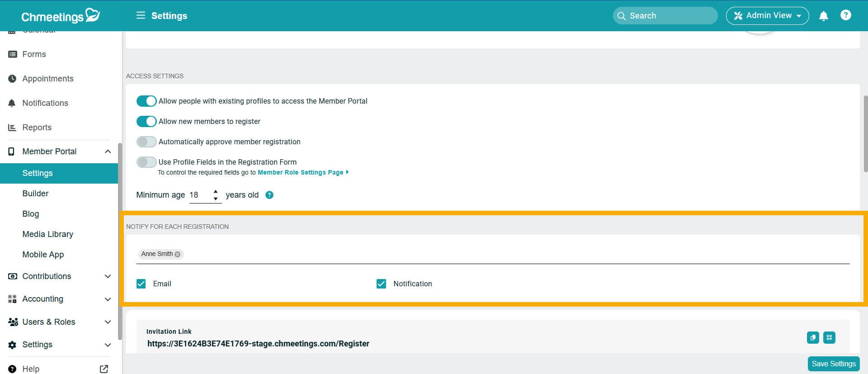Image resolution: width=868 pixels, height=374 pixels.
Task: Click the Search input field
Action: coord(665,16)
